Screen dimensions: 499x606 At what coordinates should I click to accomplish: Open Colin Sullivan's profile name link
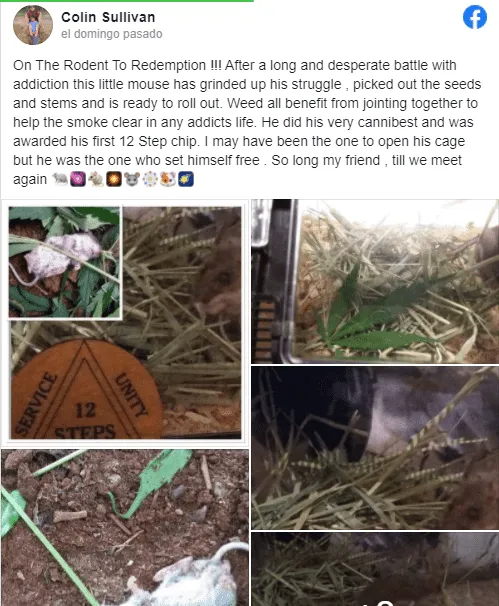click(108, 17)
